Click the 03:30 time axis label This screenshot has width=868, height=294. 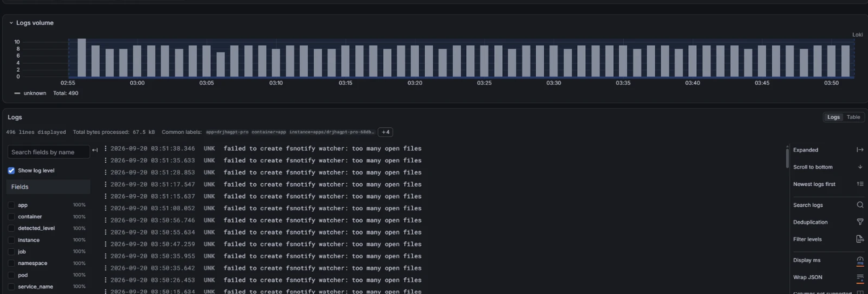554,83
